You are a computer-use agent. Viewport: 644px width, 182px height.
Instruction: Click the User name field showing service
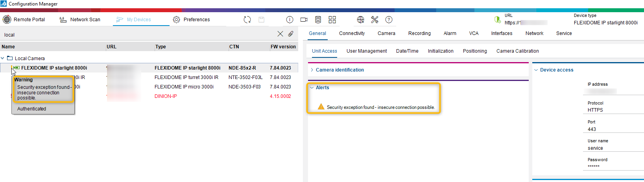click(x=614, y=148)
